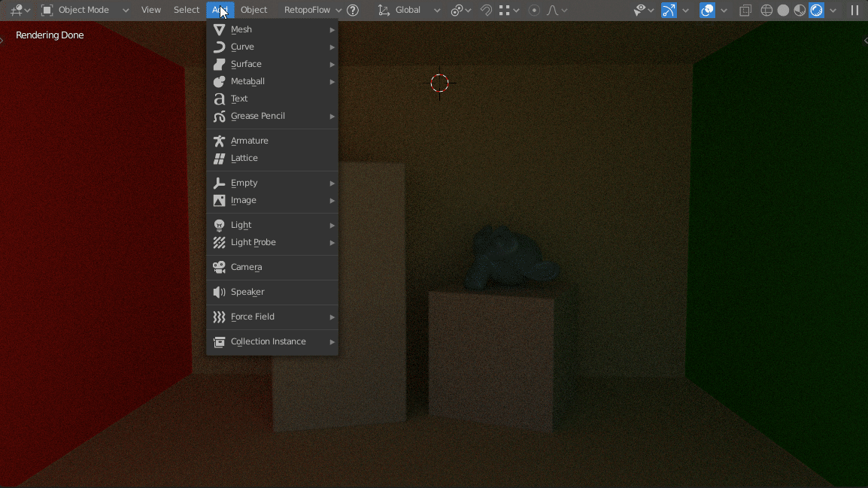Click the 3D cursor crosshair
The width and height of the screenshot is (868, 488).
pyautogui.click(x=439, y=83)
